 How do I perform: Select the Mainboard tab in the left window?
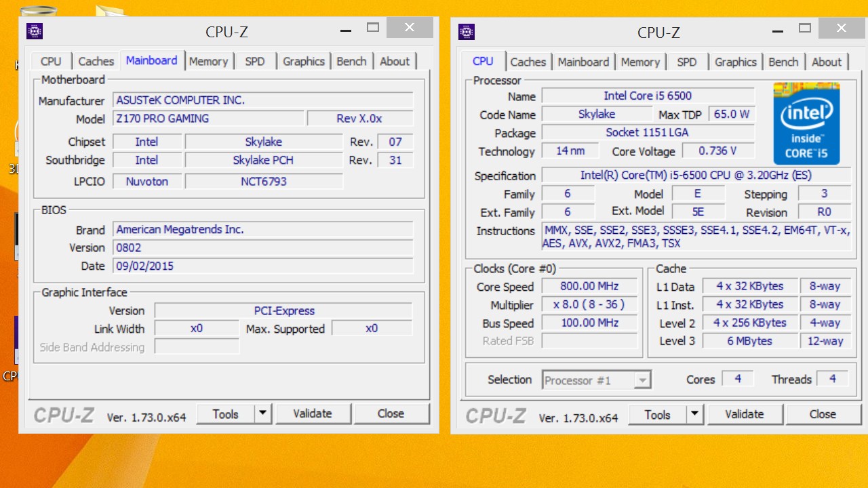coord(152,60)
